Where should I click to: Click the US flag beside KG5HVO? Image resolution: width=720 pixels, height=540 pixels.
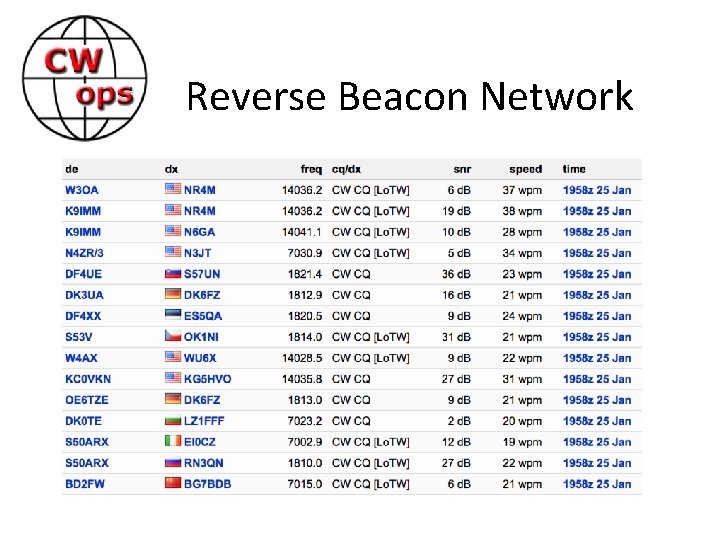173,378
